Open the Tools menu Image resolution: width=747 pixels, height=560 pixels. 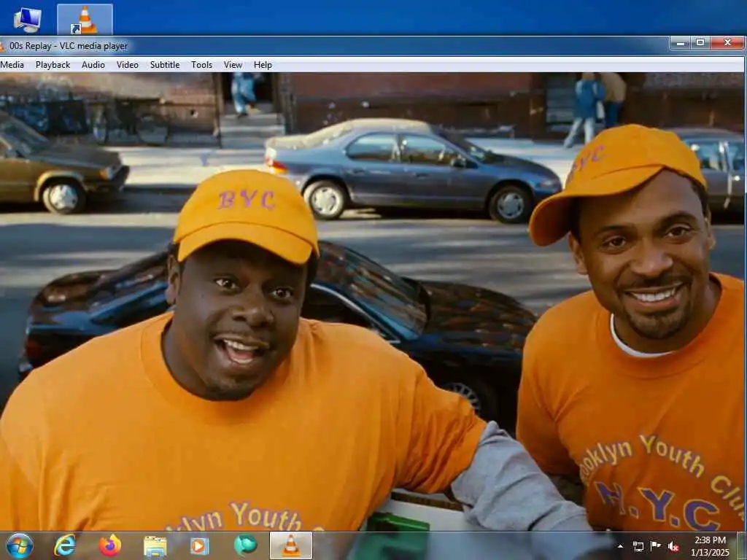[201, 65]
